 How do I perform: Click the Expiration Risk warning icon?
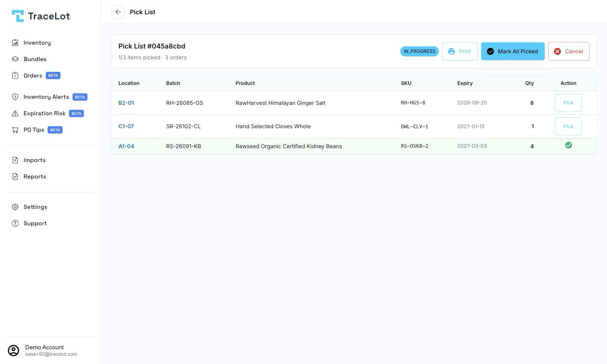[x=15, y=113]
